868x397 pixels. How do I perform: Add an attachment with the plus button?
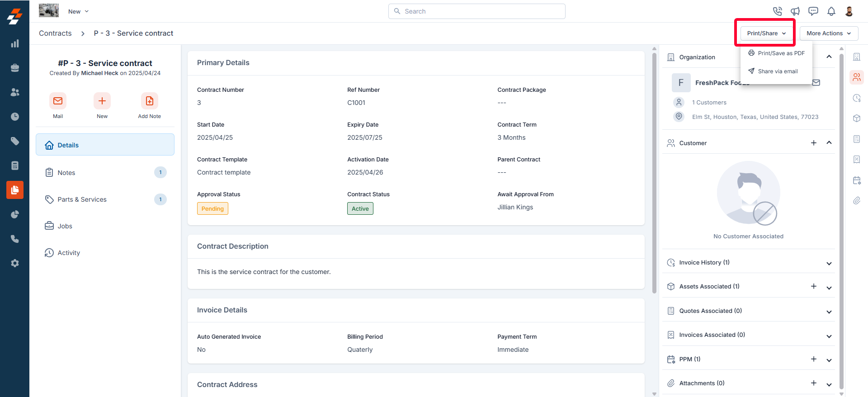[x=814, y=383]
